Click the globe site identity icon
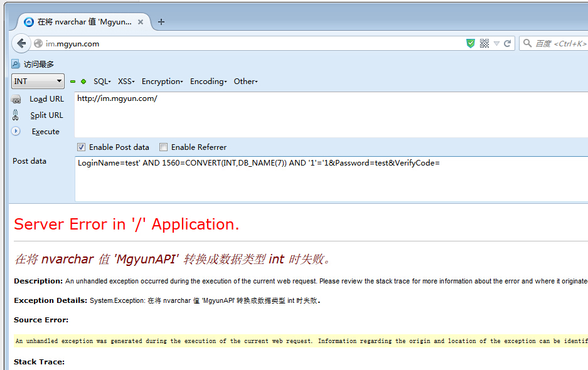Screen dimensions: 588x370 pyautogui.click(x=38, y=43)
